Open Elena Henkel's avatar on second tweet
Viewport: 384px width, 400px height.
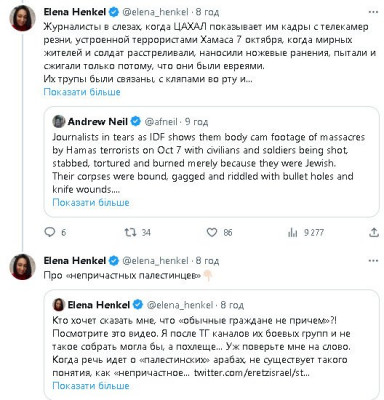(23, 267)
